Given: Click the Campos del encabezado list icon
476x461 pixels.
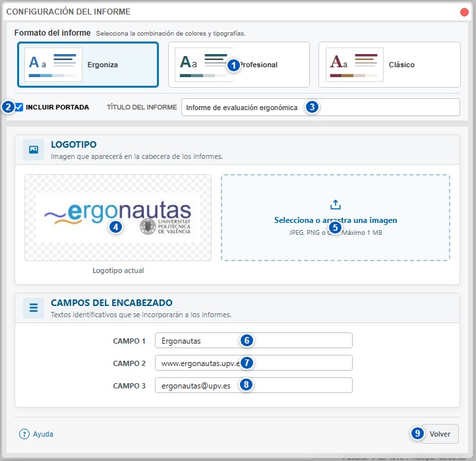Looking at the screenshot, I should tap(34, 308).
